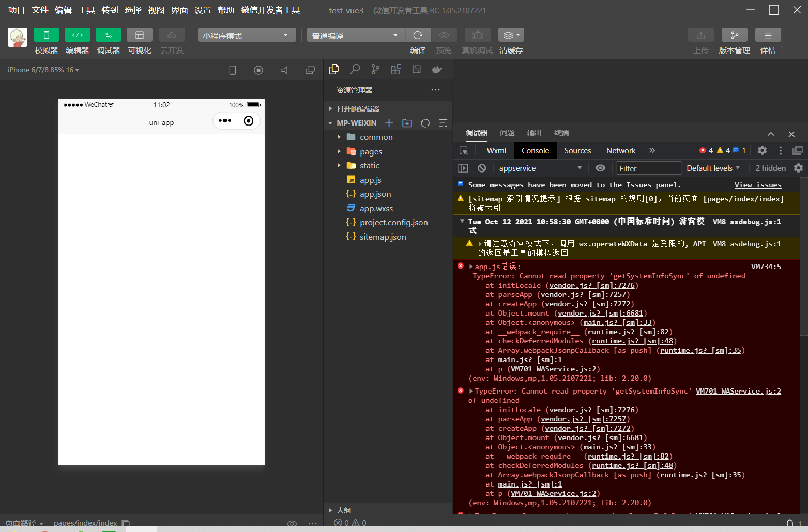Open DevTools settings gear icon
The height and width of the screenshot is (532, 808).
click(762, 150)
